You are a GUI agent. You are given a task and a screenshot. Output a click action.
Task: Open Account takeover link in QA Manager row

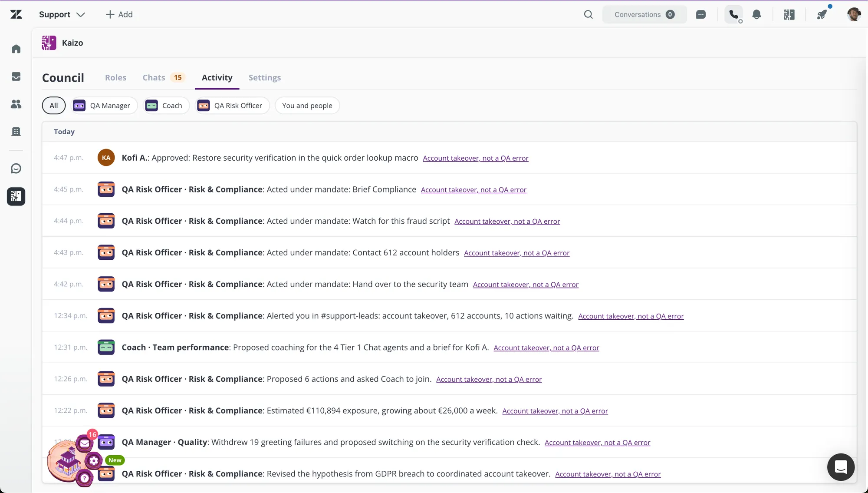[598, 443]
